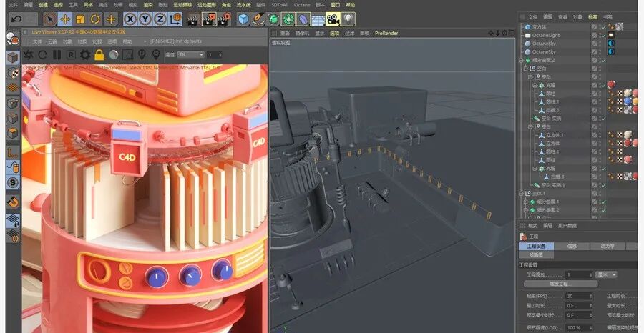Toggle enable checkmark for 细分曲面.2 row
The height and width of the screenshot is (333, 644).
(x=603, y=60)
